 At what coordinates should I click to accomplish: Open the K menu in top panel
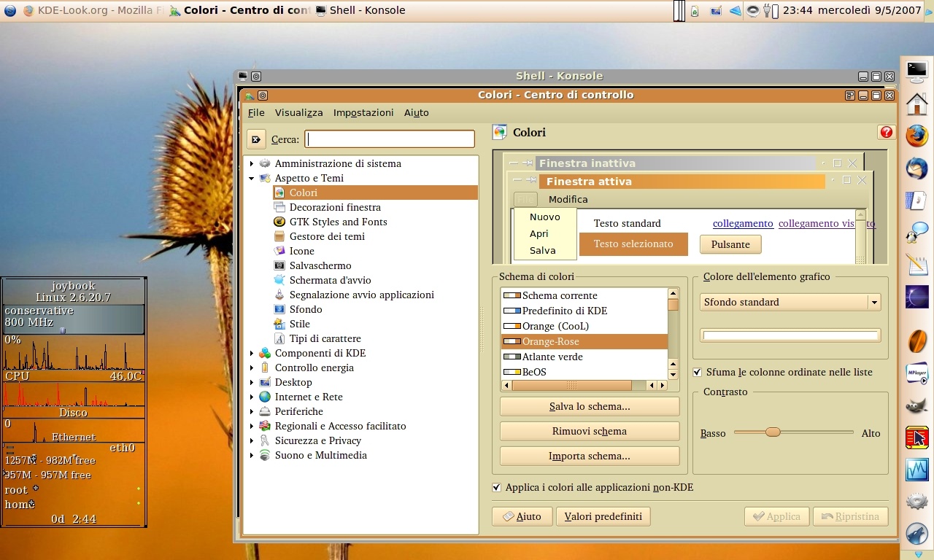[9, 10]
